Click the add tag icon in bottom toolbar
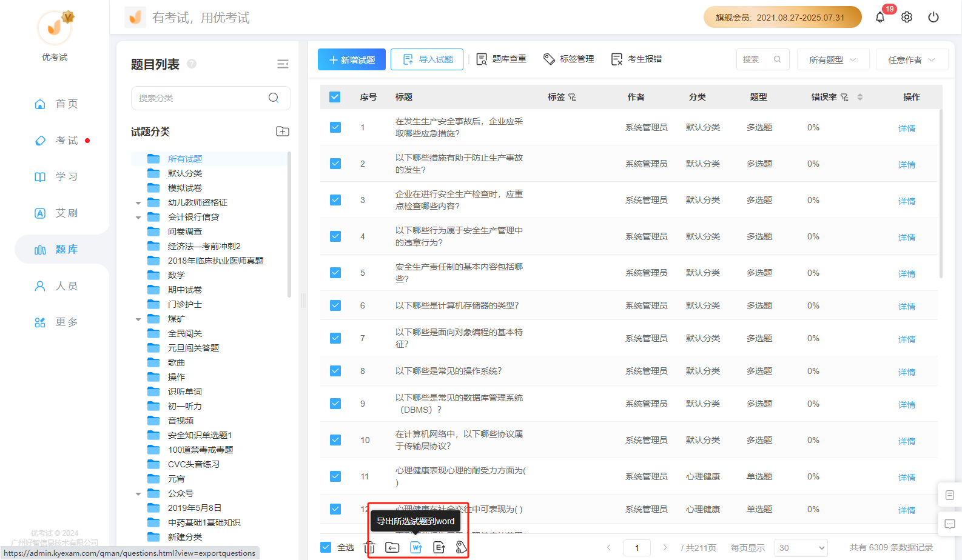This screenshot has width=962, height=560. 462,547
